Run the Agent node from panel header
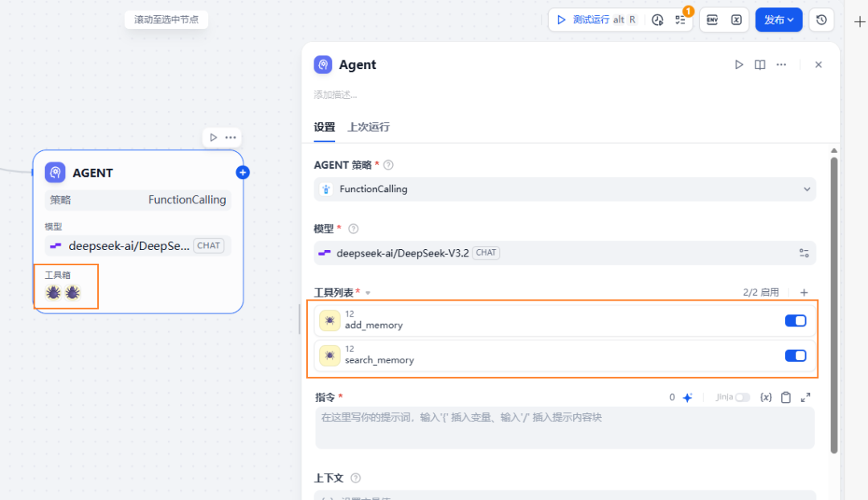Viewport: 868px width, 500px height. tap(739, 65)
